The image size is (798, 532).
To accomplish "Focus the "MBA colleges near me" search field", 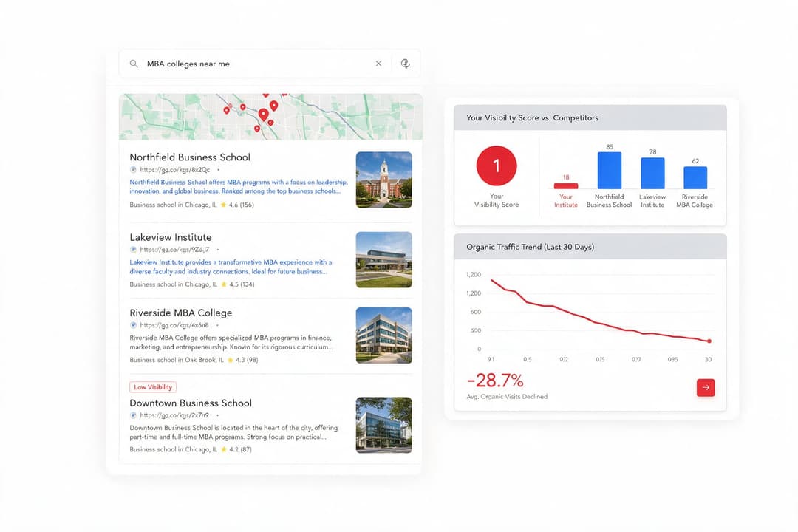I will pyautogui.click(x=270, y=64).
